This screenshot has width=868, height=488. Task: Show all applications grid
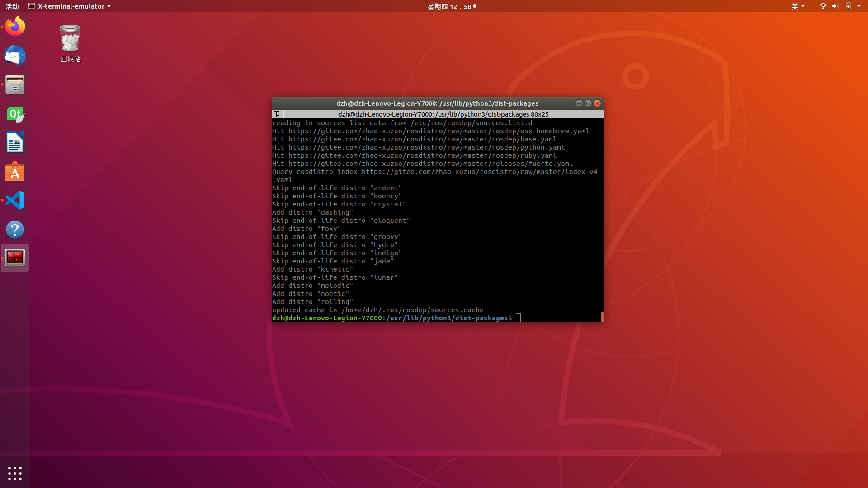click(x=15, y=473)
